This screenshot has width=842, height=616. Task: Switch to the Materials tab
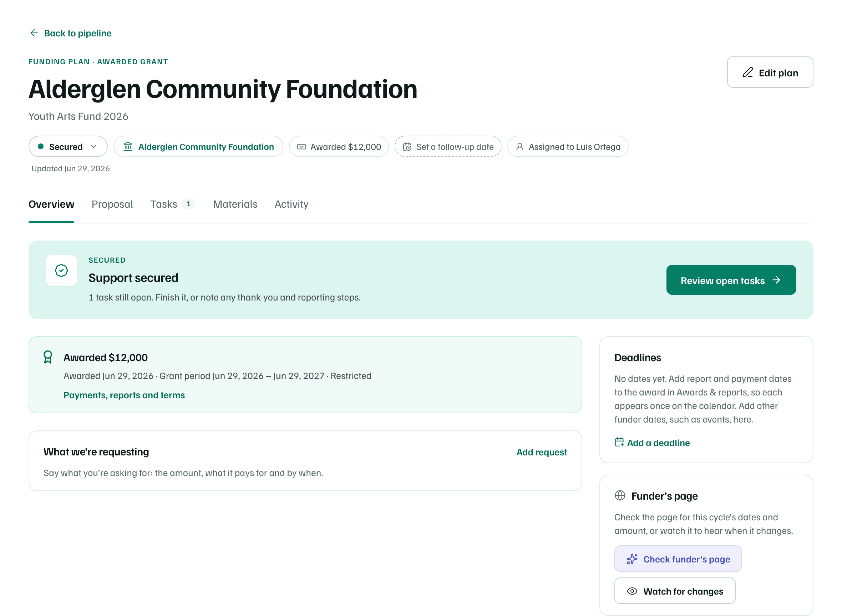coord(235,204)
